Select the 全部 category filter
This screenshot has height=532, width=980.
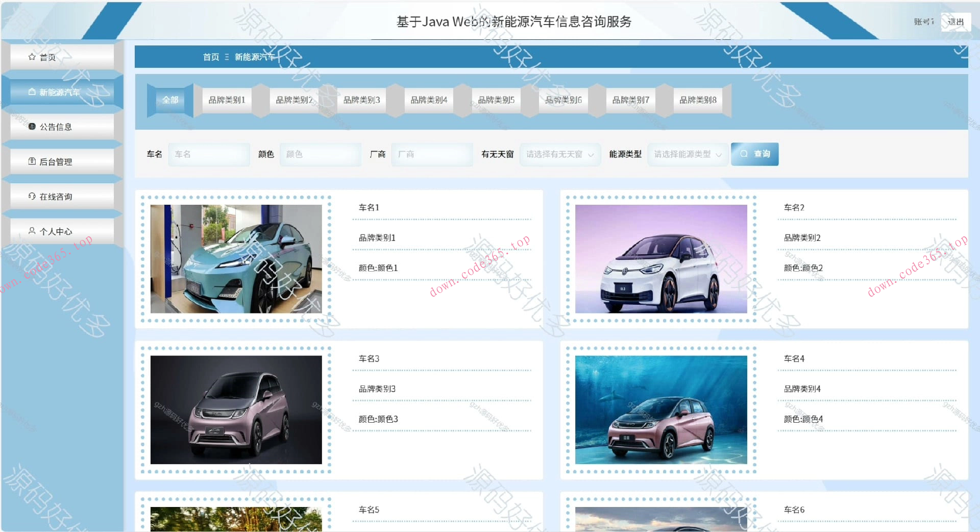(169, 100)
